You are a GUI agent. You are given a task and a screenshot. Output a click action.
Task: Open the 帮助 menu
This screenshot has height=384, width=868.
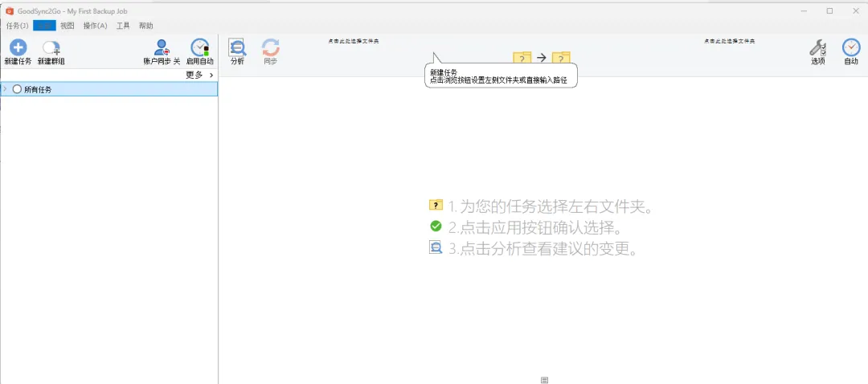click(146, 26)
